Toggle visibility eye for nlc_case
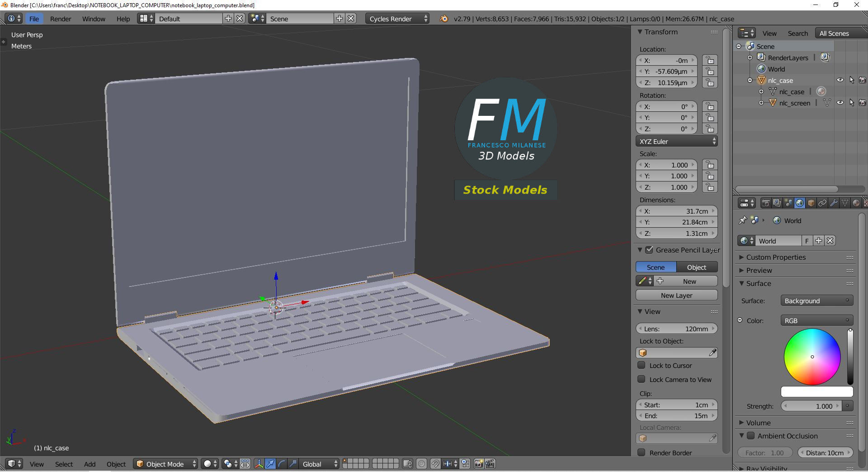This screenshot has height=472, width=868. pos(840,80)
